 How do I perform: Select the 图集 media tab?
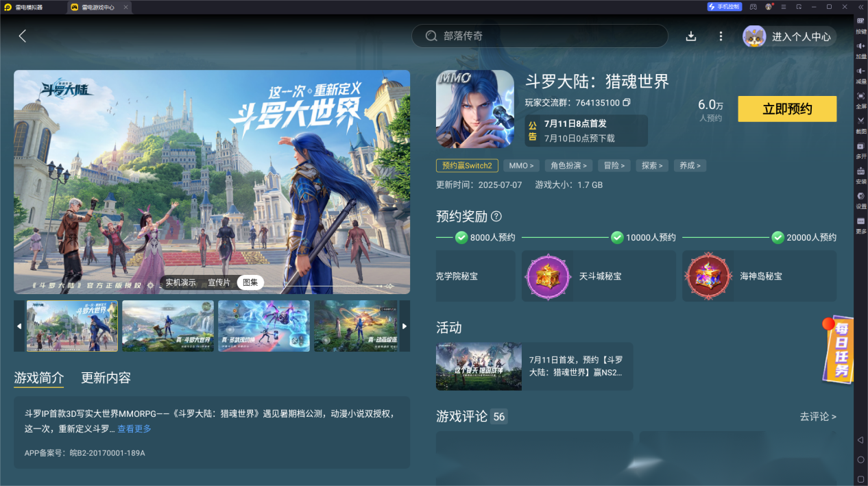250,282
